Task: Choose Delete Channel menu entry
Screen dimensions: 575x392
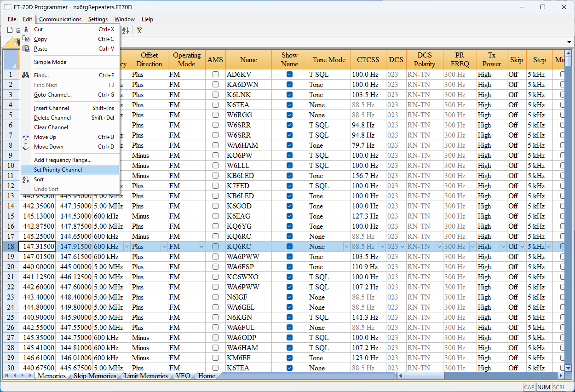Action: pos(70,118)
